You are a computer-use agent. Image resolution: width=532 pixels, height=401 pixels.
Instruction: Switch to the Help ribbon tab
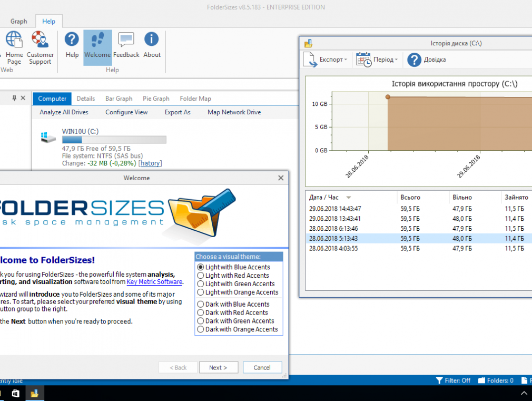click(49, 22)
